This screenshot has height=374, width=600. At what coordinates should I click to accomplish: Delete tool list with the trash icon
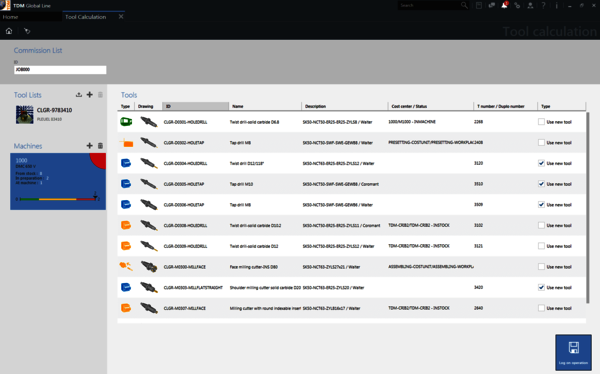100,95
